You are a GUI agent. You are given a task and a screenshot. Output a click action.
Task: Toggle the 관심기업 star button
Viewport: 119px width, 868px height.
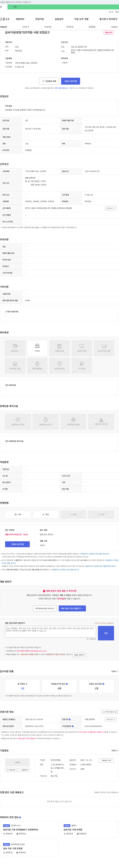(11, 770)
